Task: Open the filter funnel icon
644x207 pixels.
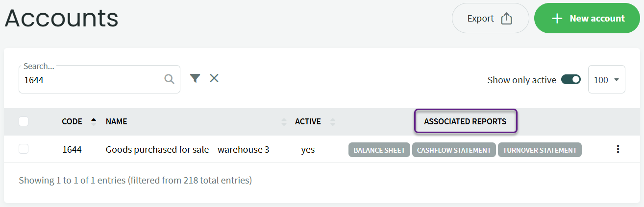Action: (x=195, y=78)
